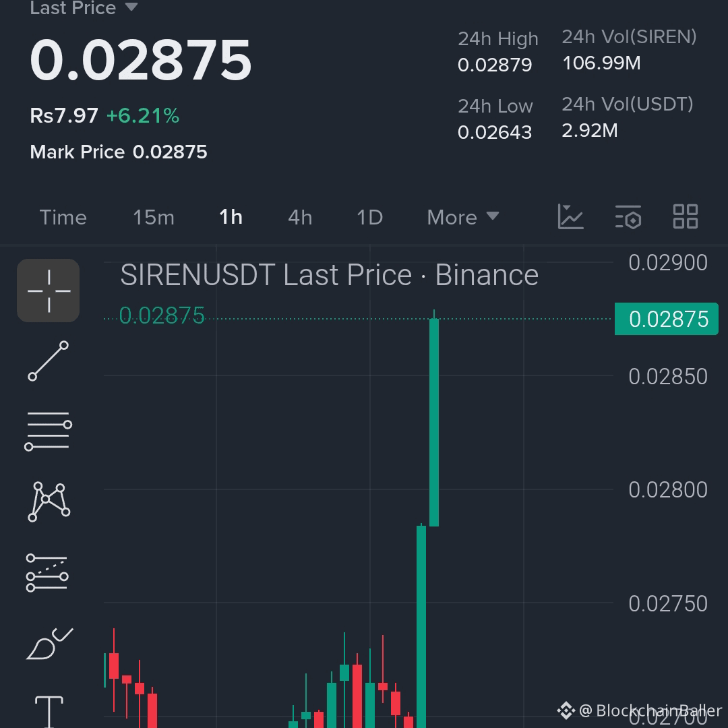This screenshot has height=728, width=728.
Task: Select the text annotation tool
Action: click(49, 711)
